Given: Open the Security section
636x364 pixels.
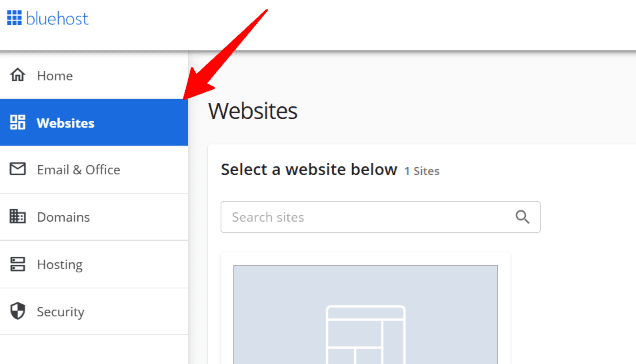Looking at the screenshot, I should (x=94, y=312).
